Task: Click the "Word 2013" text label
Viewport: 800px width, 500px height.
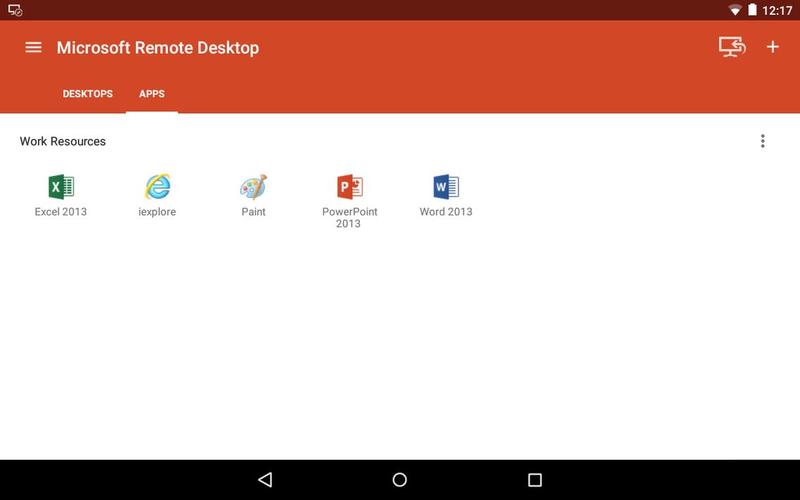Action: (446, 212)
